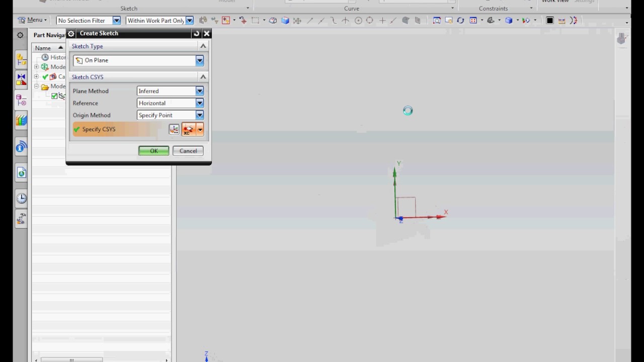This screenshot has height=362, width=644.
Task: Open the Plane Method Inferred dropdown
Action: [200, 91]
